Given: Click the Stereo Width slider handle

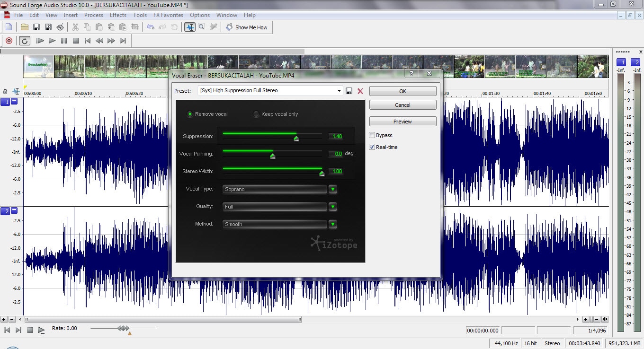Looking at the screenshot, I should 322,174.
